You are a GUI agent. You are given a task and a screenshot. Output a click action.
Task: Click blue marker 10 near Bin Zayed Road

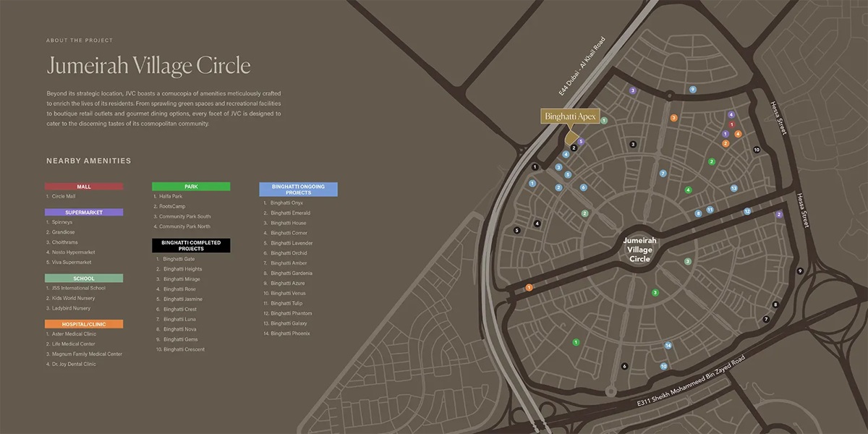(x=664, y=367)
